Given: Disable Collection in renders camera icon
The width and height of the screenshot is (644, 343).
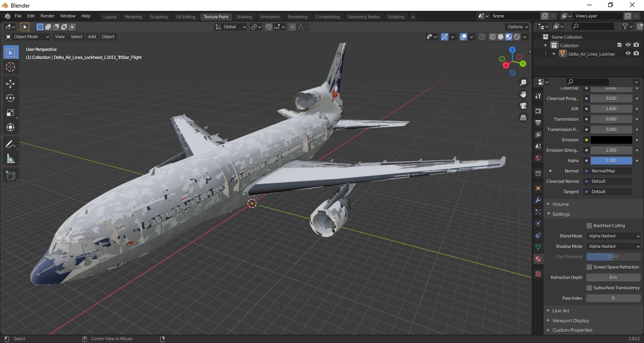Looking at the screenshot, I should (x=636, y=45).
